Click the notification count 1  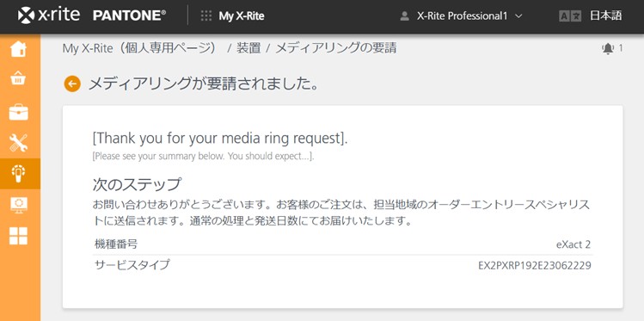(621, 48)
